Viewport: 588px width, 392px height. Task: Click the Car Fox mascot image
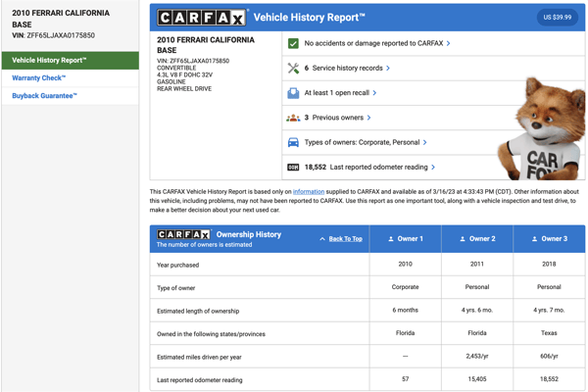[542, 128]
